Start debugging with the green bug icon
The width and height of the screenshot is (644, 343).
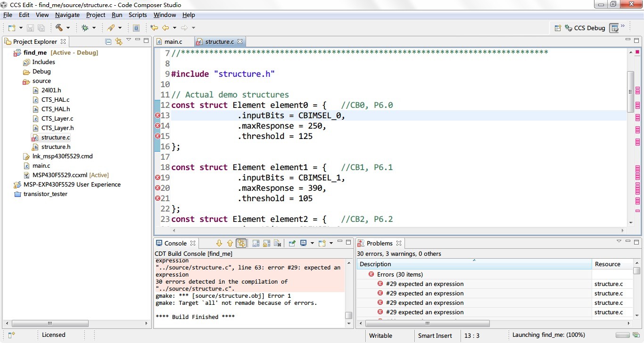click(85, 28)
